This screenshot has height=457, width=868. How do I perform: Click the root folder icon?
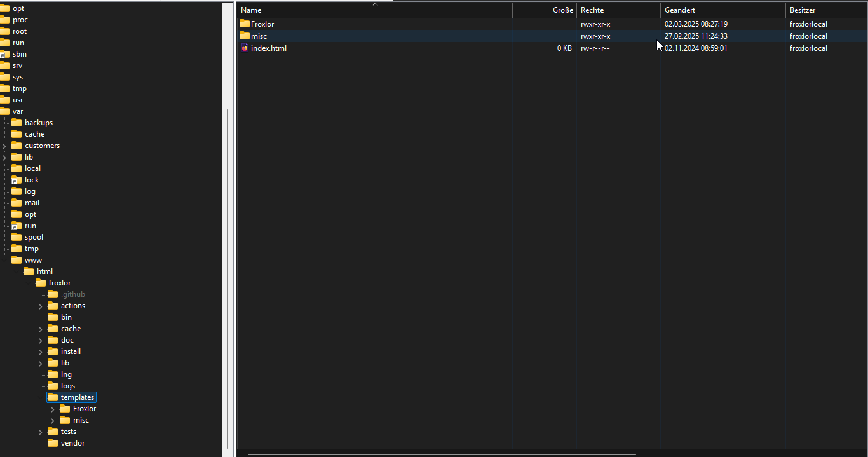4,31
